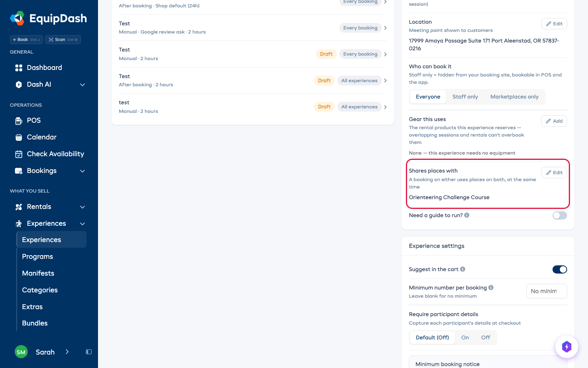Open the floating lightning assistant button
The image size is (588, 368).
pos(567,347)
